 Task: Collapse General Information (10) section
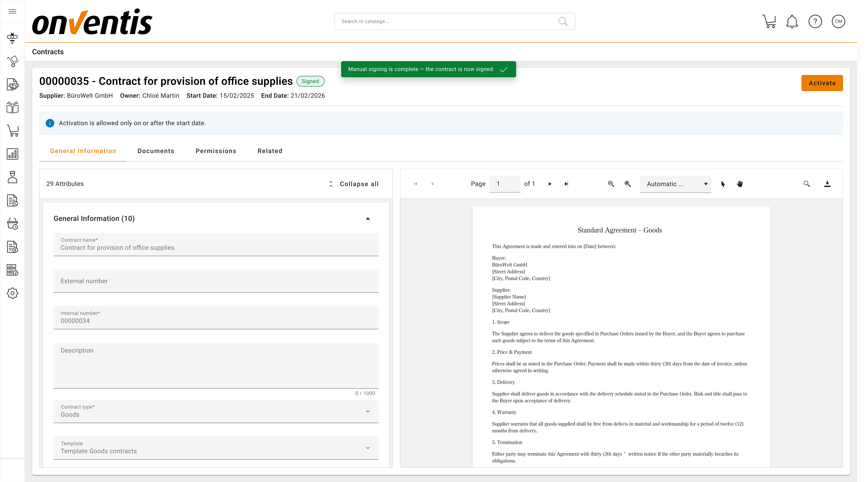click(368, 219)
